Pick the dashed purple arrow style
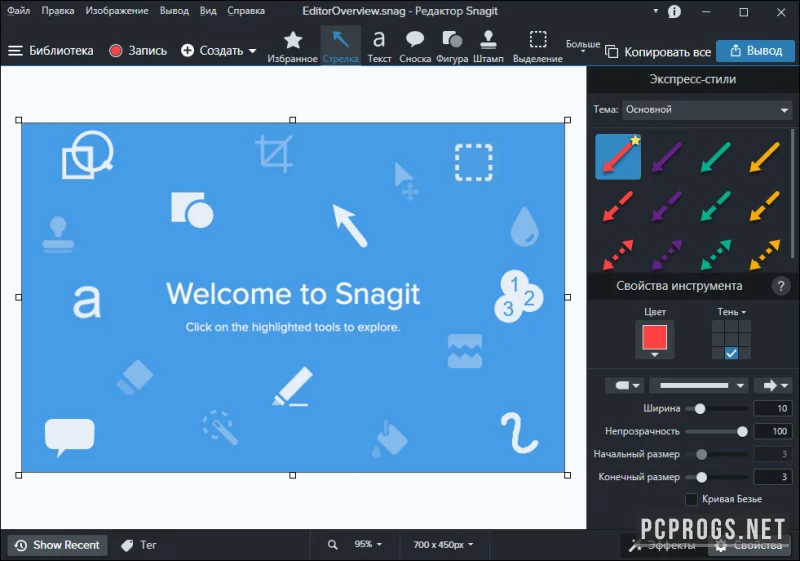 pyautogui.click(x=667, y=206)
